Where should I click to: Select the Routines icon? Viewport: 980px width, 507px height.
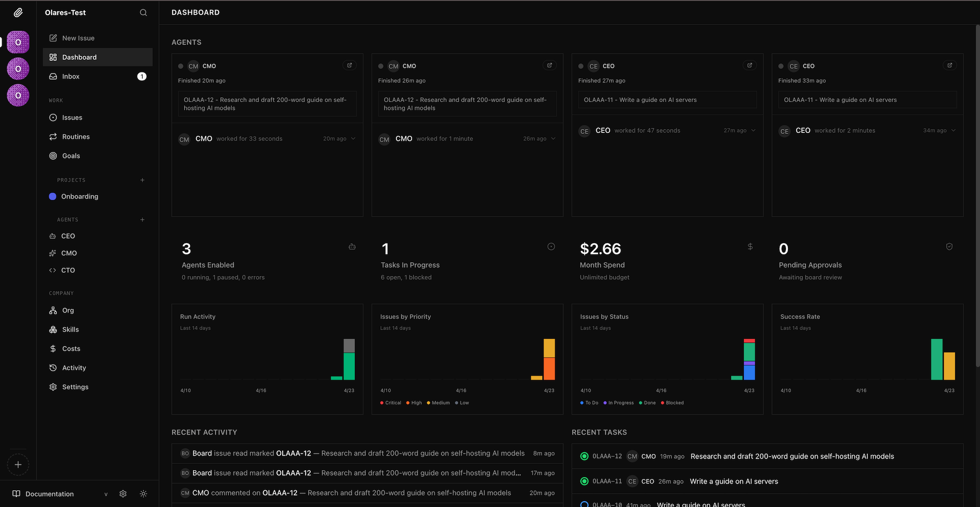click(53, 136)
